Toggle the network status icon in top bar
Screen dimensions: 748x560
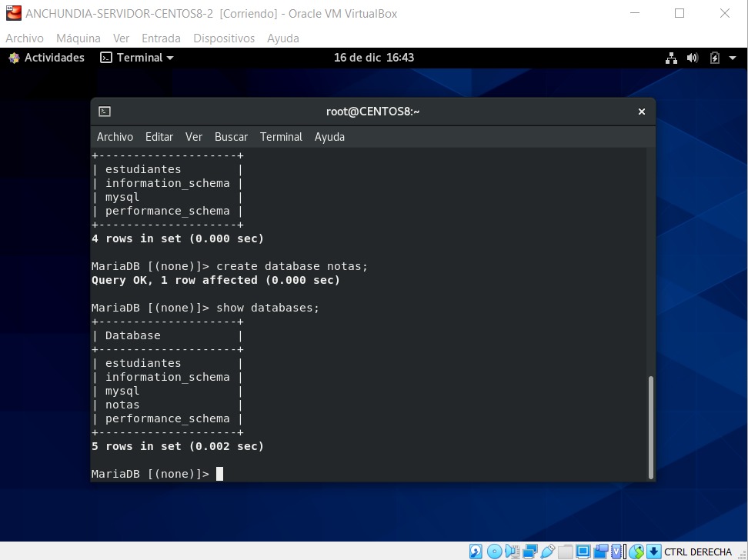tap(671, 57)
